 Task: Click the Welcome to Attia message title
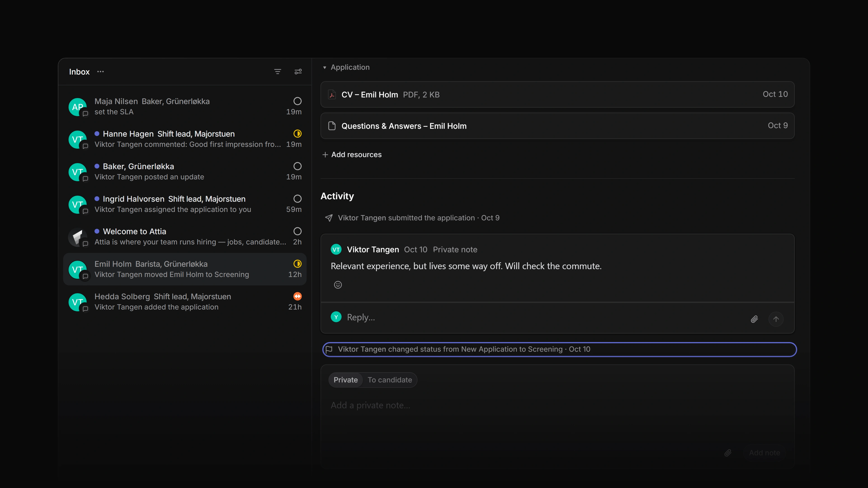[134, 231]
